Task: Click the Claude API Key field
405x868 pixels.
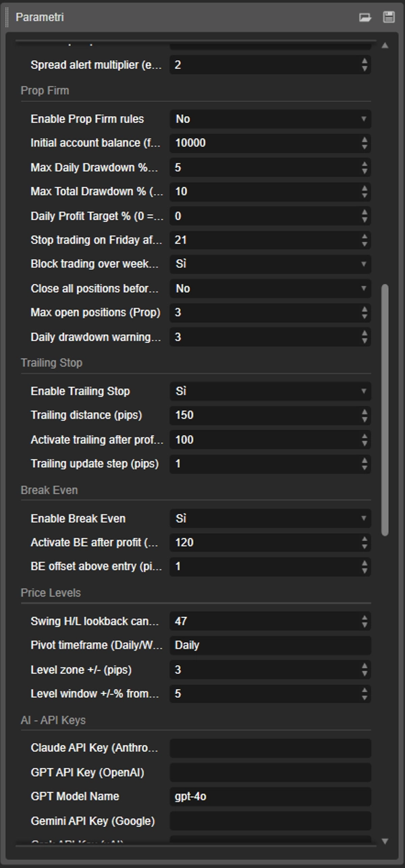Action: [x=270, y=748]
